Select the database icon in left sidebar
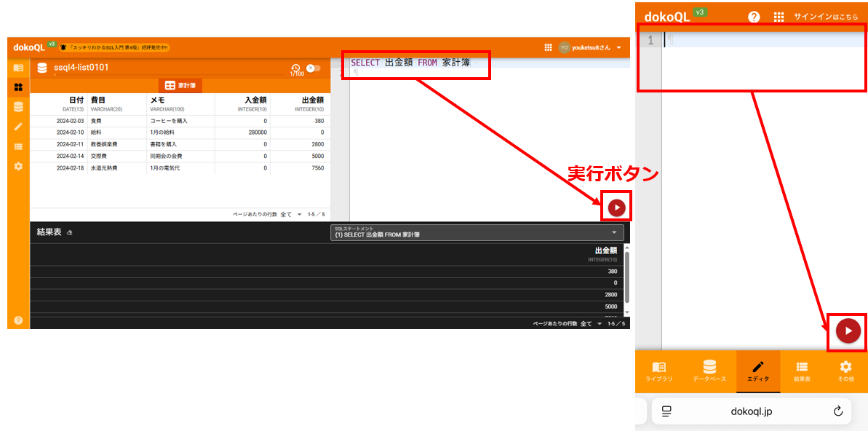This screenshot has height=431, width=868. 18,107
